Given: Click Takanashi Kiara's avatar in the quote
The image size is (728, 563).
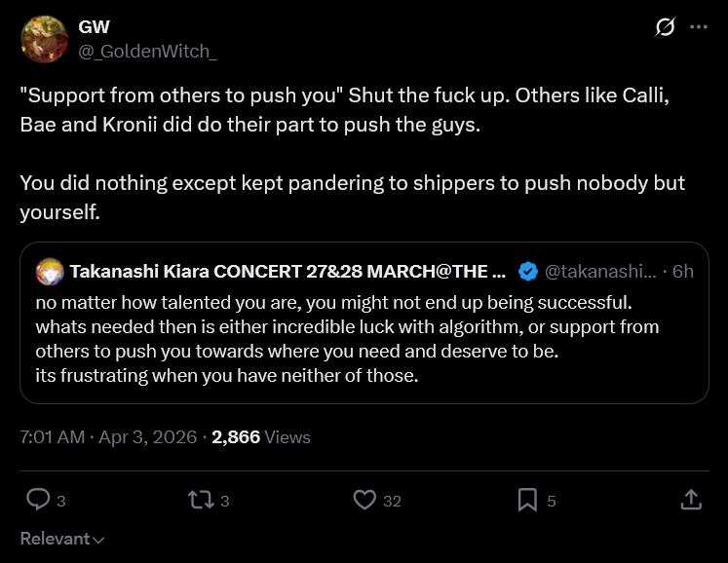Looking at the screenshot, I should (50, 271).
